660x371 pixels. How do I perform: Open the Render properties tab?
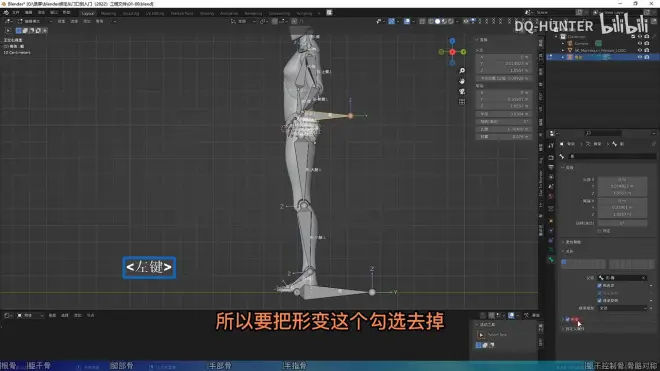pos(551,157)
